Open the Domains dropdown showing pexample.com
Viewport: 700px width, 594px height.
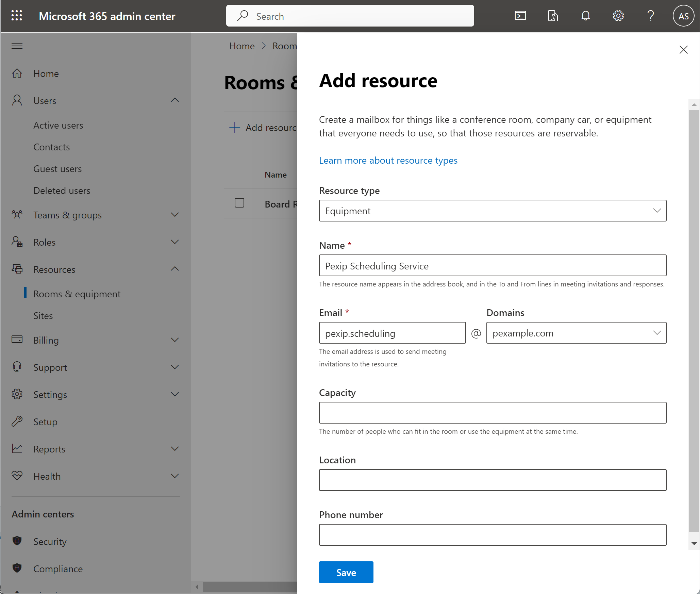point(656,333)
